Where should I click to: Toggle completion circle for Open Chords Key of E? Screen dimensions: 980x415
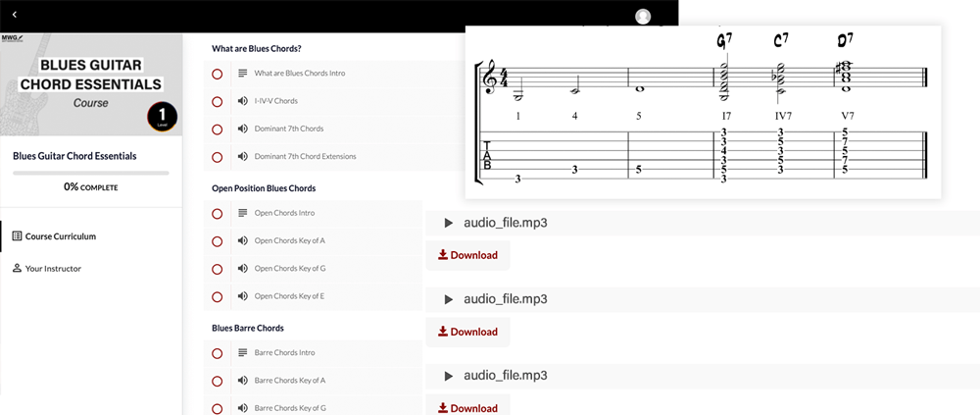tap(217, 297)
